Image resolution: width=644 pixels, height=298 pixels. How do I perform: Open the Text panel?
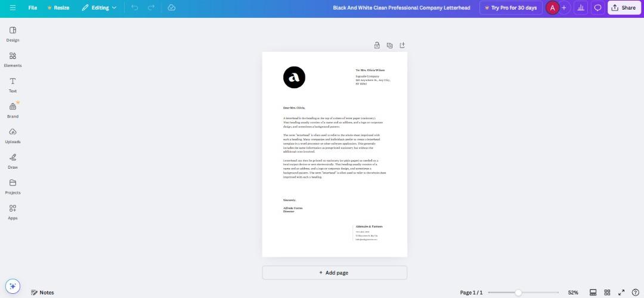point(13,85)
